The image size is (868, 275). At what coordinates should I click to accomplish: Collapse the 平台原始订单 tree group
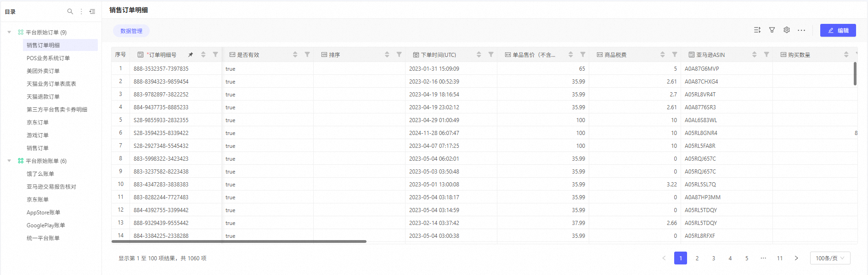click(9, 32)
